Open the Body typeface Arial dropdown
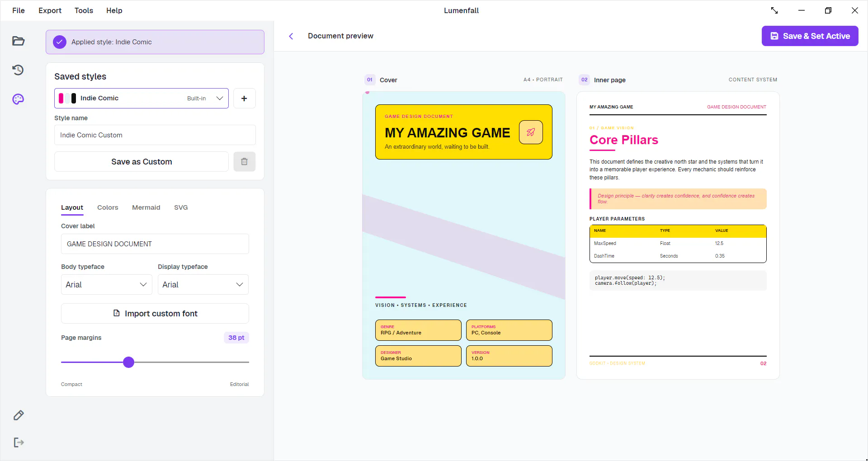 (107, 284)
